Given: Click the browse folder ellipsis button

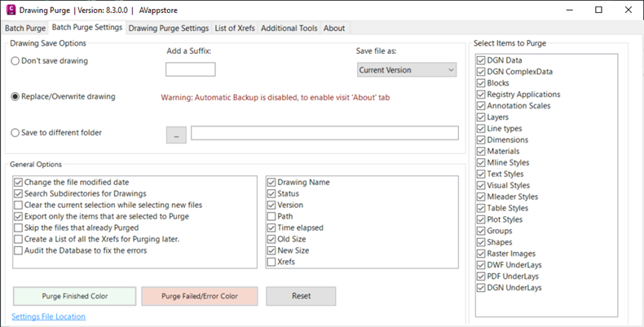Looking at the screenshot, I should [176, 135].
